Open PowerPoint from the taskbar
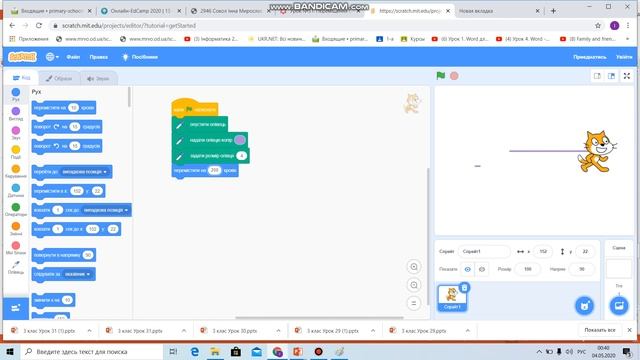Image resolution: width=640 pixels, height=360 pixels. pos(298,351)
